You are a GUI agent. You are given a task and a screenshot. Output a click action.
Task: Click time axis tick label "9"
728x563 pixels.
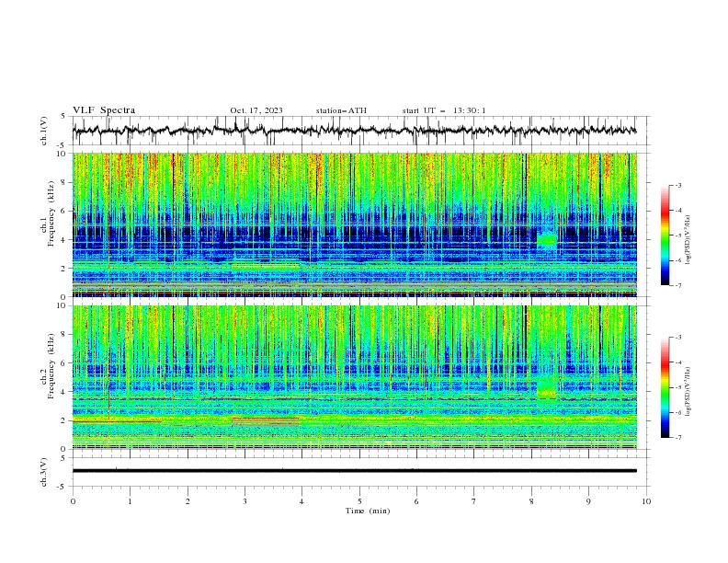pyautogui.click(x=588, y=501)
